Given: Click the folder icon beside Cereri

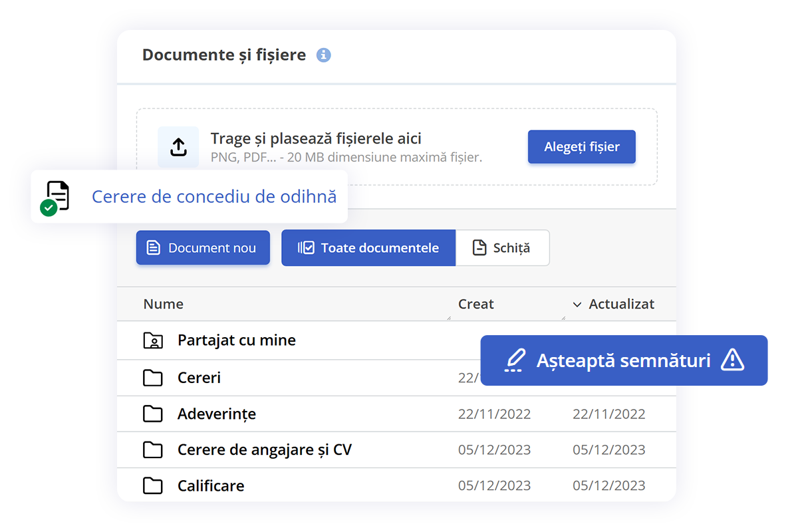Looking at the screenshot, I should [153, 378].
